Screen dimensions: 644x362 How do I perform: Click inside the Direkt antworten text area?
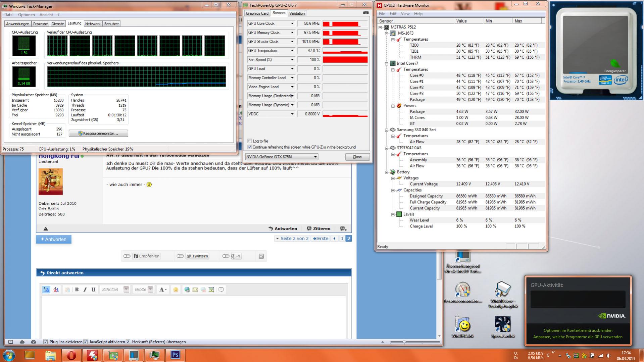(x=194, y=317)
